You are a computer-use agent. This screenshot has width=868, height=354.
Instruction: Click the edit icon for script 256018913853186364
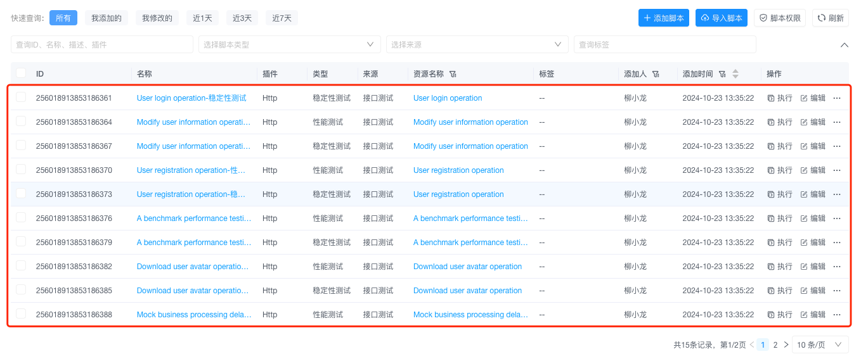(804, 122)
